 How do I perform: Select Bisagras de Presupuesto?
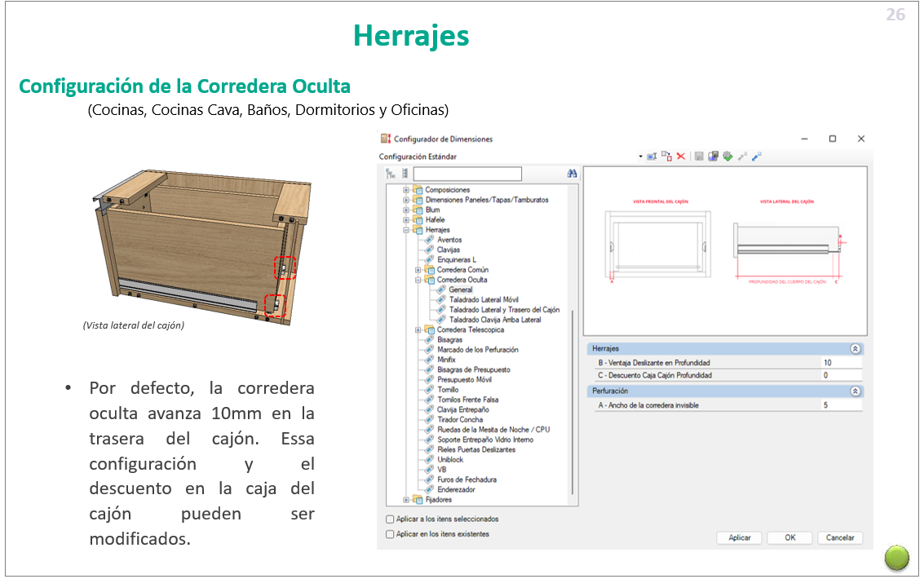click(474, 370)
